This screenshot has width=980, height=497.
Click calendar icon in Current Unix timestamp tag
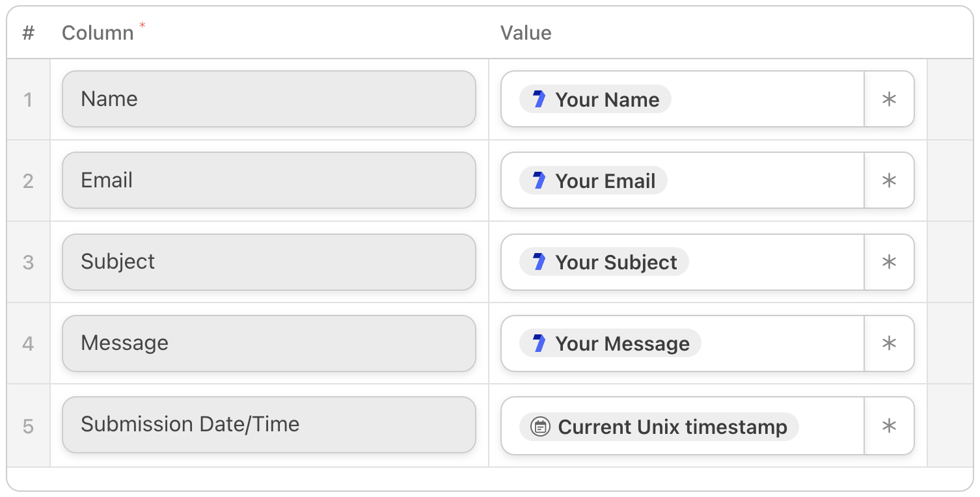tap(540, 427)
